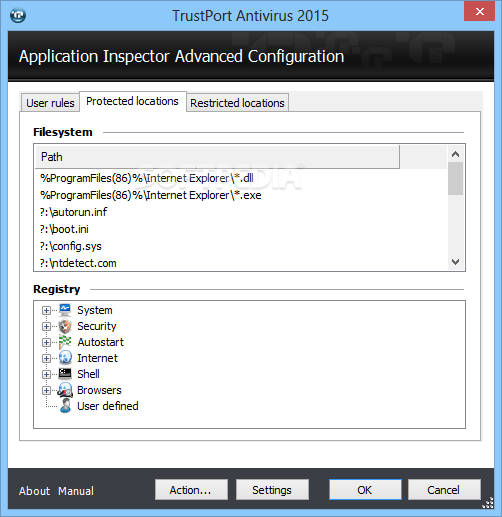Open the Manual link
This screenshot has width=502, height=517.
[76, 491]
